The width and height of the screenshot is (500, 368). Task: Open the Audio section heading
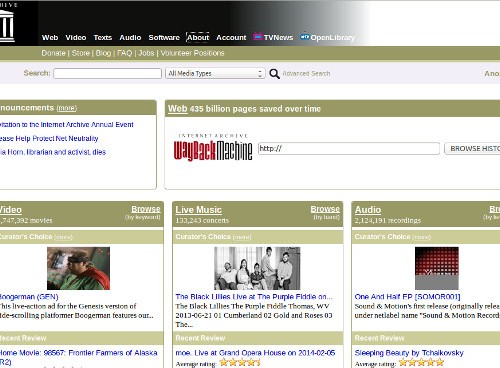[x=368, y=210]
